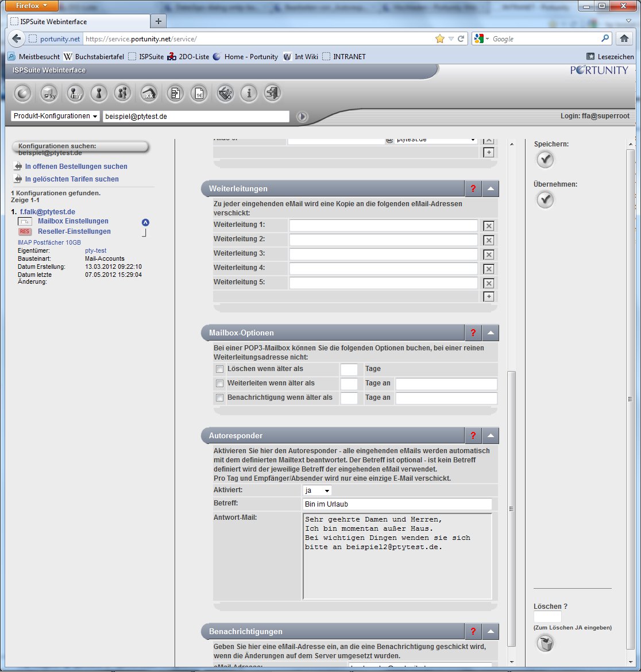
Task: Open the invoice icon with euro sign
Action: (x=199, y=94)
